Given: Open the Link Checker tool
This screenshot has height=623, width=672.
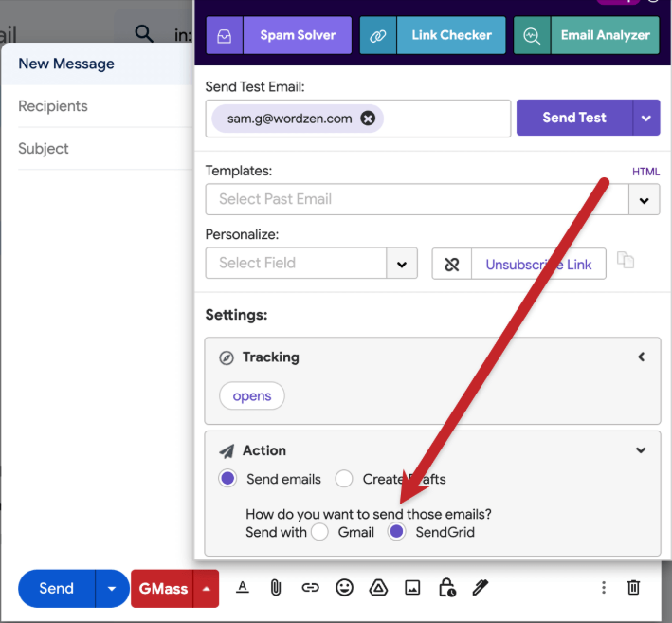Looking at the screenshot, I should tap(451, 35).
